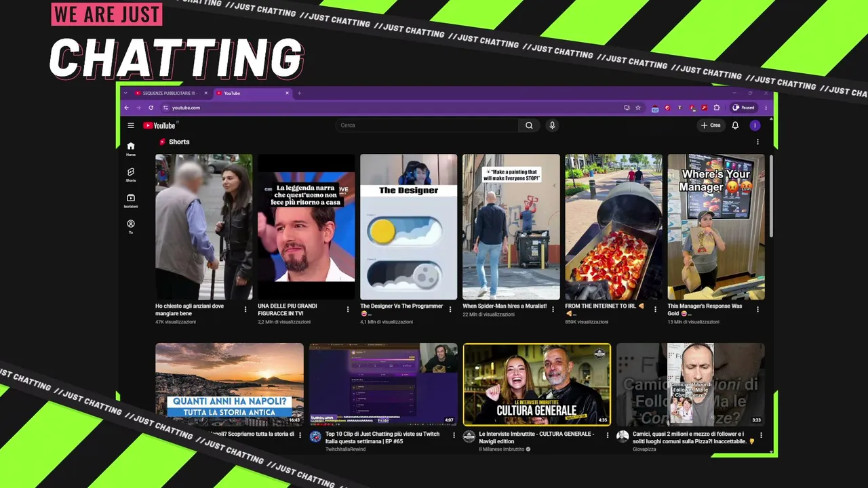Open the browser extensions puzzle icon
Viewport: 868px width, 488px height.
pyautogui.click(x=717, y=108)
